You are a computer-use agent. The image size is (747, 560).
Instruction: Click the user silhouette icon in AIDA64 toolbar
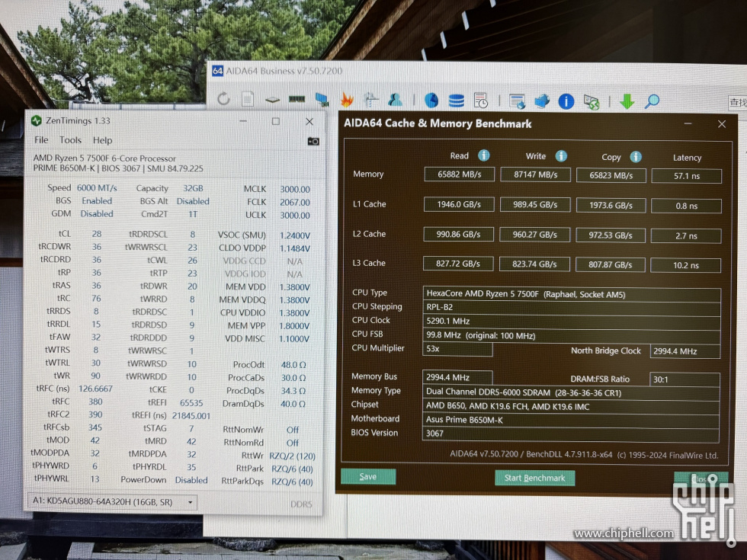(396, 100)
